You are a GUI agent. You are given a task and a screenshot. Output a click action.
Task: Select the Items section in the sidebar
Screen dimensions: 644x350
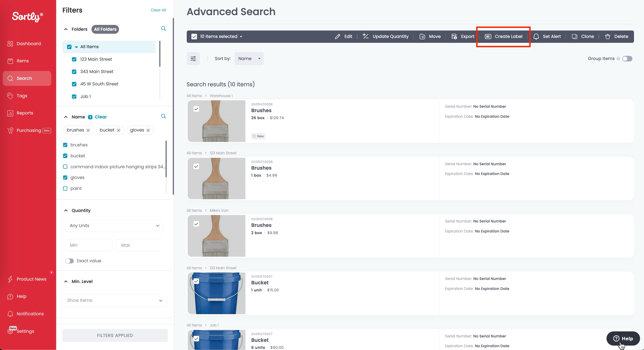(x=22, y=61)
